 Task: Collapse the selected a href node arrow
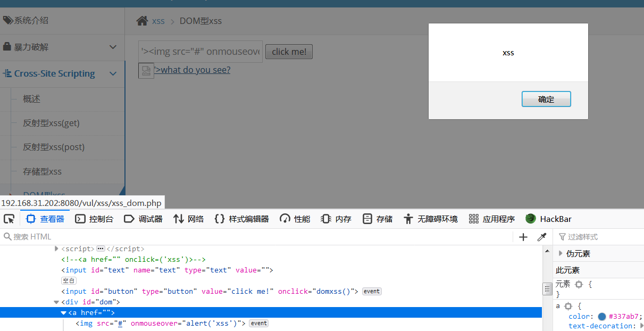(x=64, y=312)
